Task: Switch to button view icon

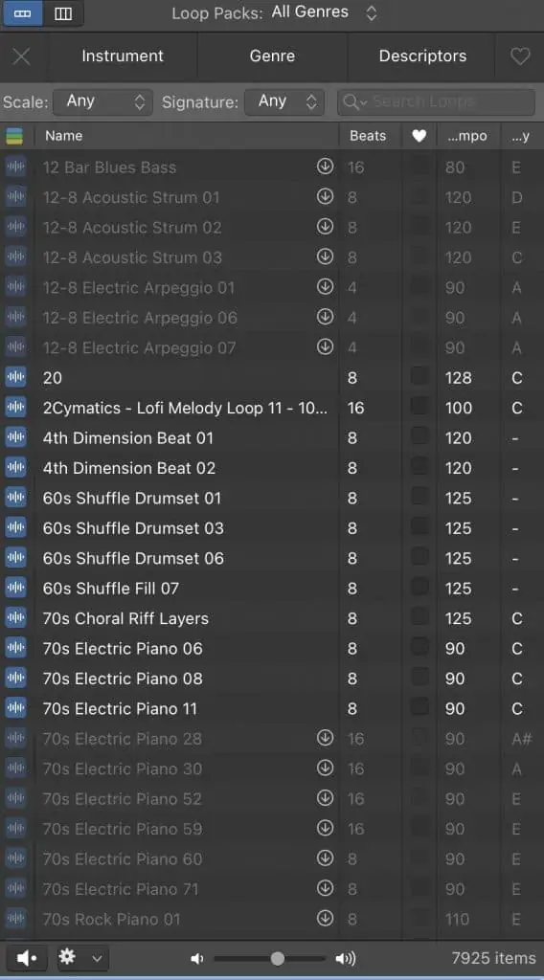Action: [x=23, y=13]
